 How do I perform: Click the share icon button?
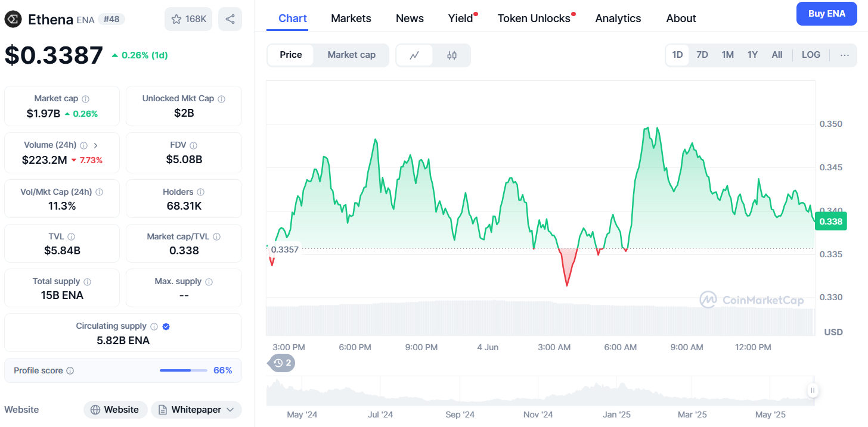click(x=230, y=19)
